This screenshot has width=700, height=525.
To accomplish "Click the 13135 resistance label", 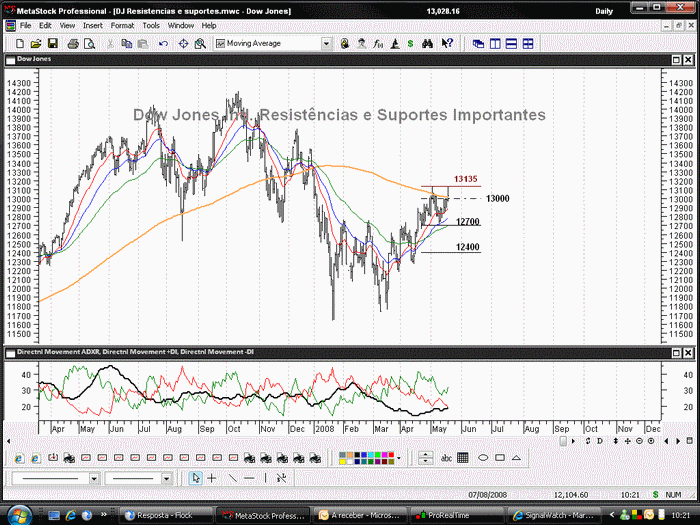I will pyautogui.click(x=466, y=179).
